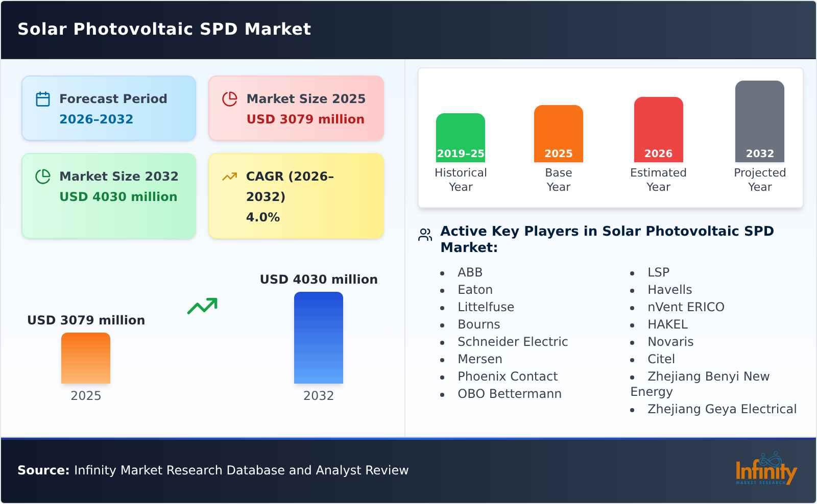Image resolution: width=817 pixels, height=504 pixels.
Task: Click Schneider Electric in the players list
Action: click(x=513, y=342)
